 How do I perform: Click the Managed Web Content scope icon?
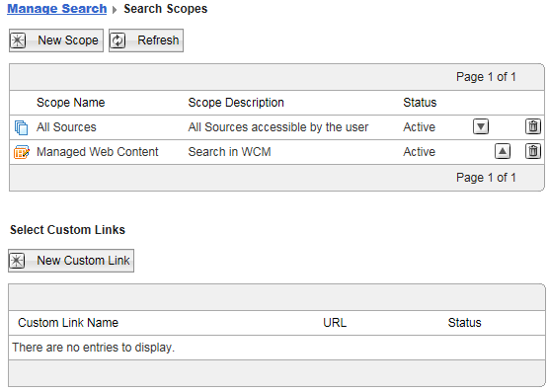[22, 152]
